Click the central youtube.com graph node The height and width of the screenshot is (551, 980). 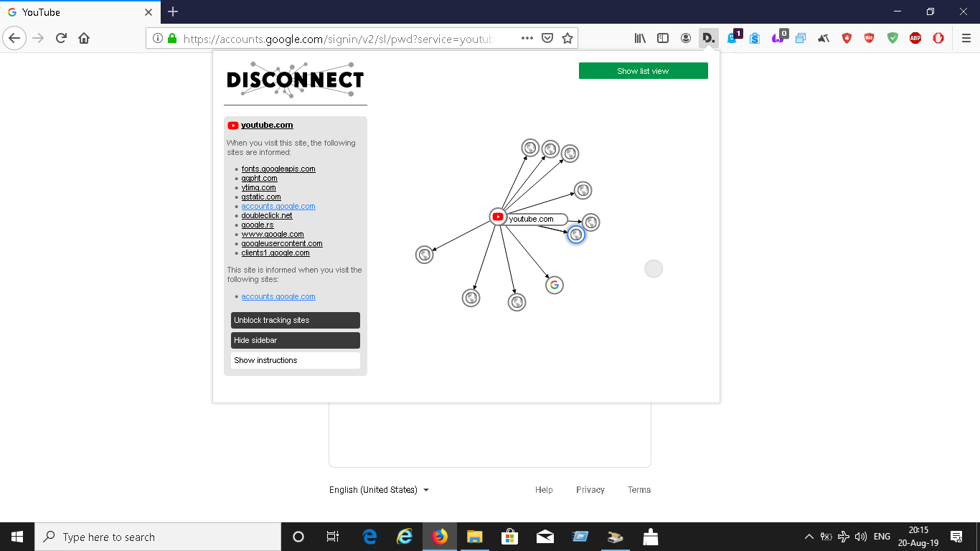pyautogui.click(x=498, y=217)
